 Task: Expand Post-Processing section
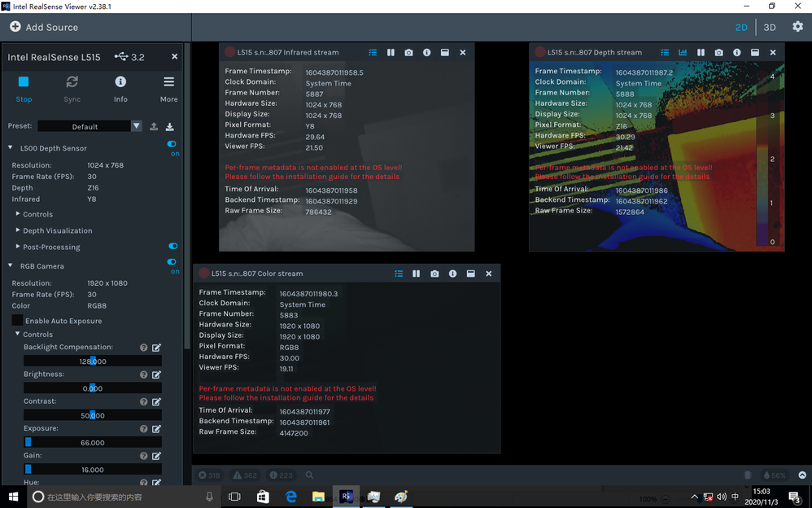[x=18, y=246]
